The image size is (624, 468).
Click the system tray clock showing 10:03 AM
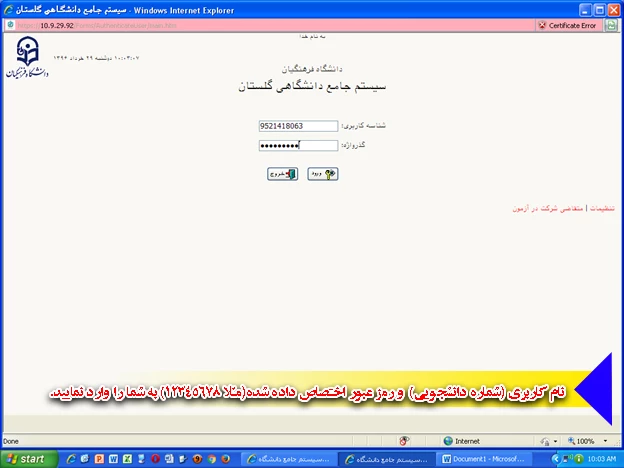[x=599, y=458]
